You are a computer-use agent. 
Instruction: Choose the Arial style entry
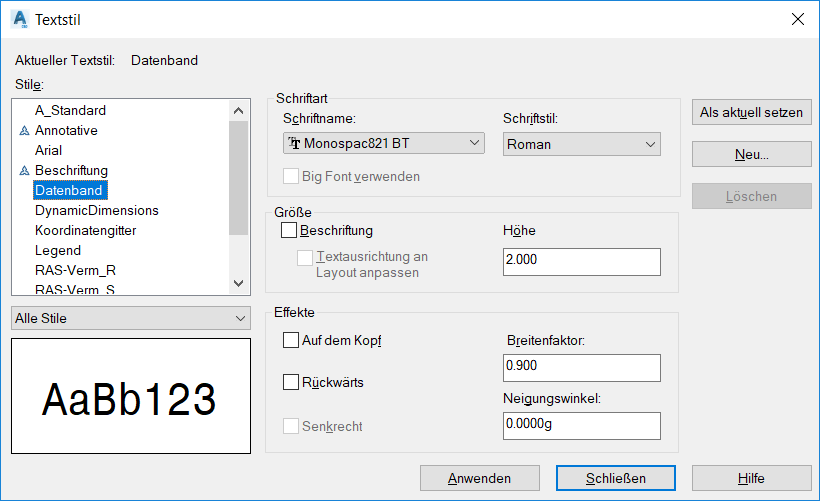point(49,150)
